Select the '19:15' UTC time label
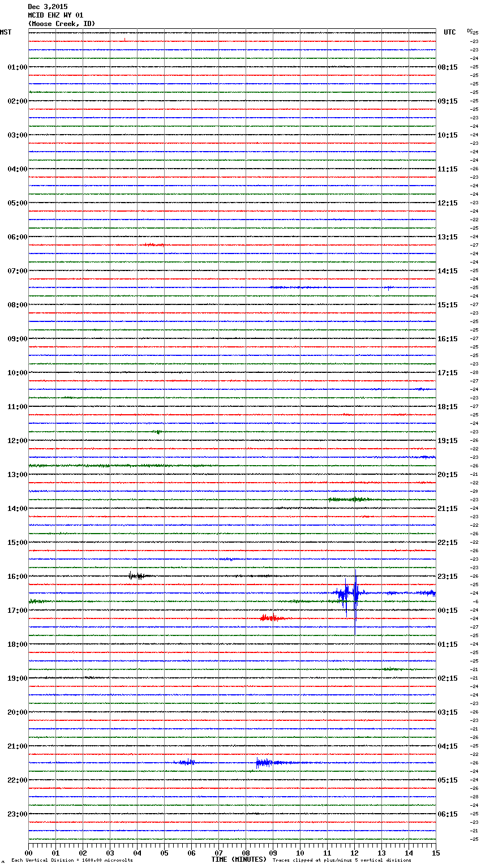 [x=448, y=441]
